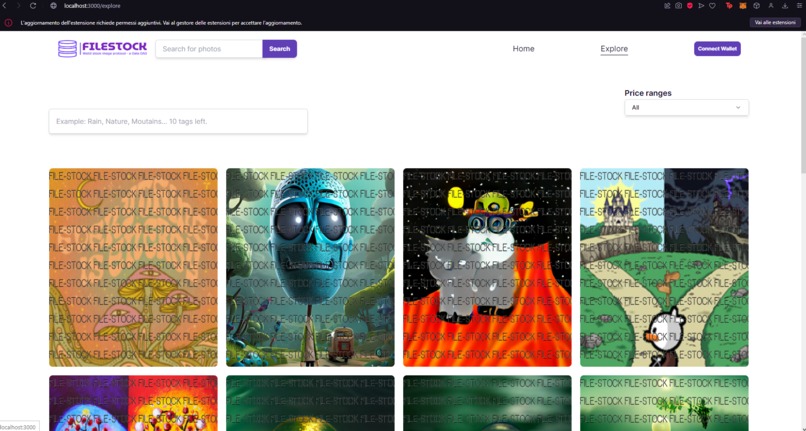Open the browser main menu icon
Screen dimensions: 806x431
(x=799, y=6)
